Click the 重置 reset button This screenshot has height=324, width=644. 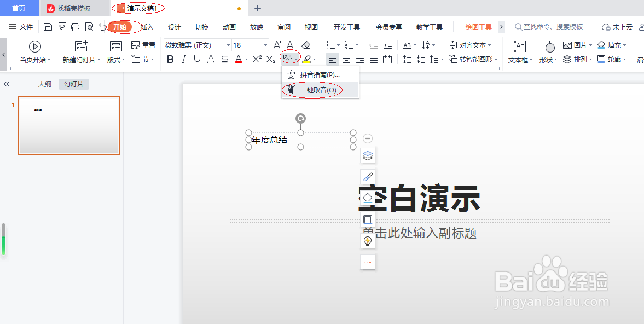tap(143, 45)
